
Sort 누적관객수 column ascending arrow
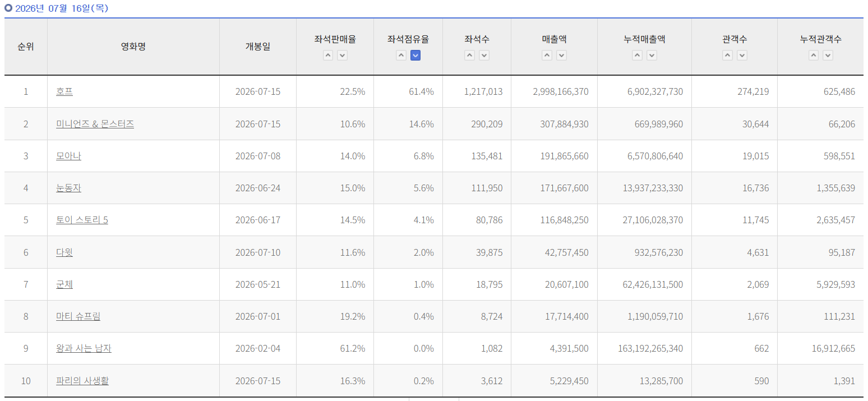[813, 55]
